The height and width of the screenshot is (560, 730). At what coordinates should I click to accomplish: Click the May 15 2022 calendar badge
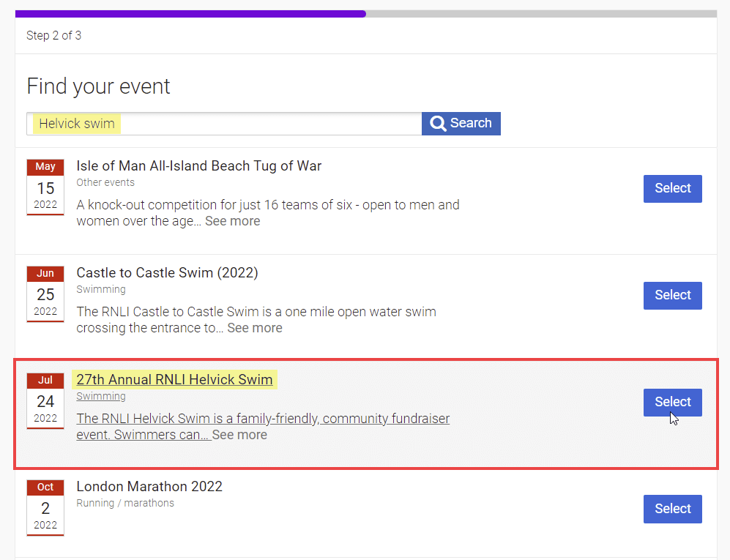click(x=45, y=187)
